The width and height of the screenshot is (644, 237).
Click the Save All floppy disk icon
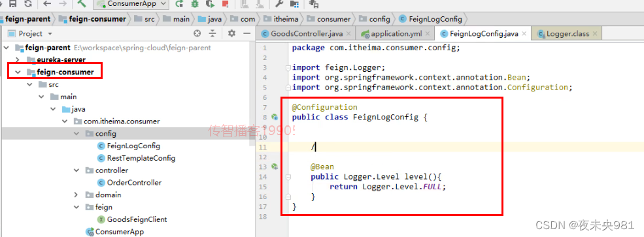pos(13,4)
